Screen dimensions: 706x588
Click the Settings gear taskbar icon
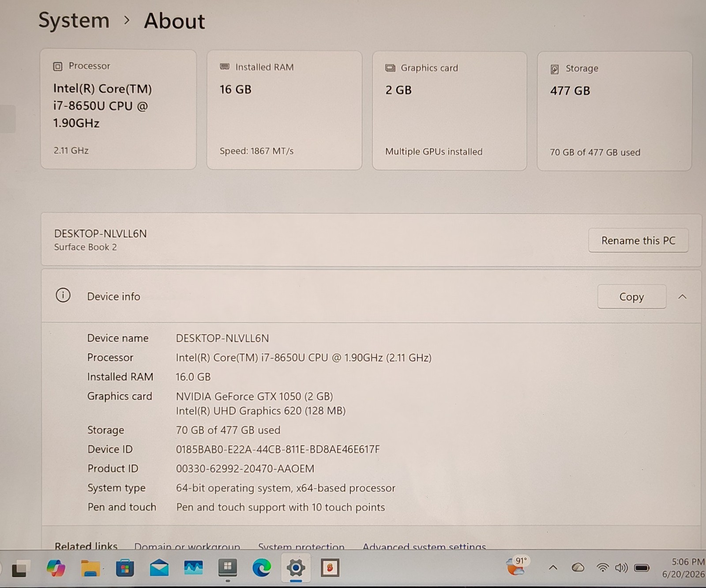pos(296,568)
